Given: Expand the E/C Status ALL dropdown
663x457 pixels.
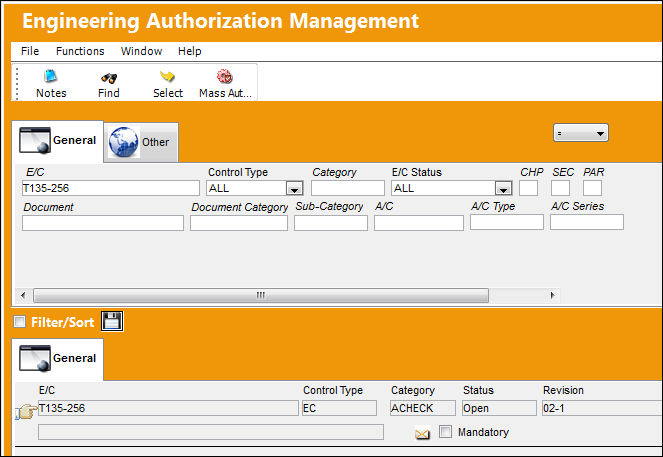Looking at the screenshot, I should point(503,189).
